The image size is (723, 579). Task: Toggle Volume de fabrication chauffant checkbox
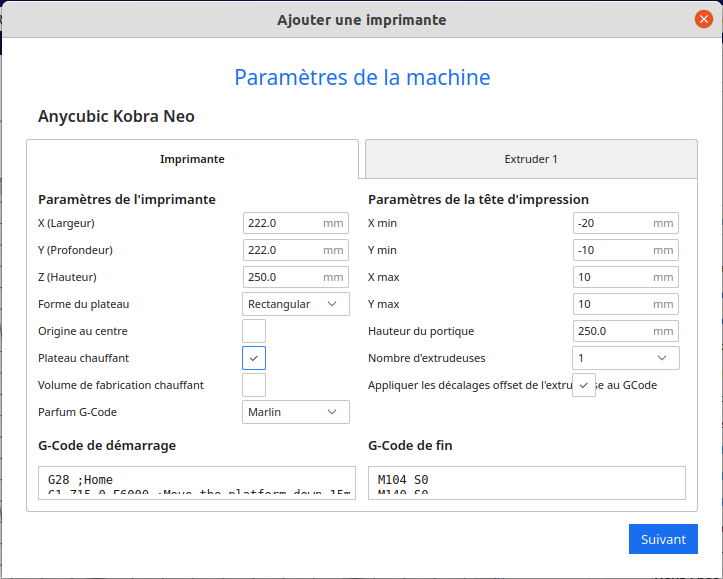coord(254,385)
